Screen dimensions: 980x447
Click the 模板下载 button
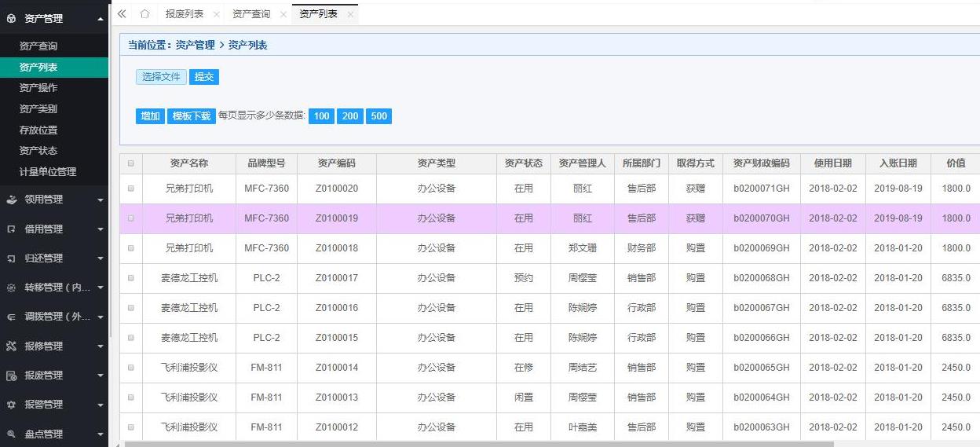click(x=191, y=116)
